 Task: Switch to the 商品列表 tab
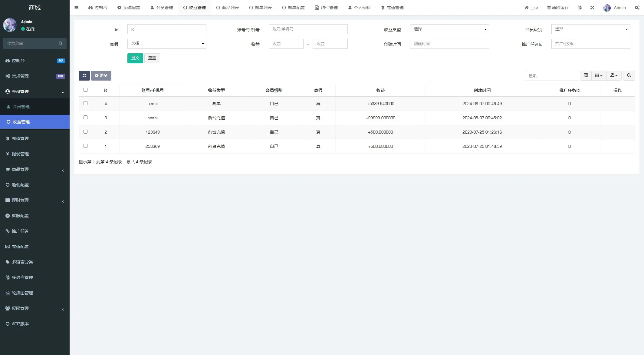(228, 8)
